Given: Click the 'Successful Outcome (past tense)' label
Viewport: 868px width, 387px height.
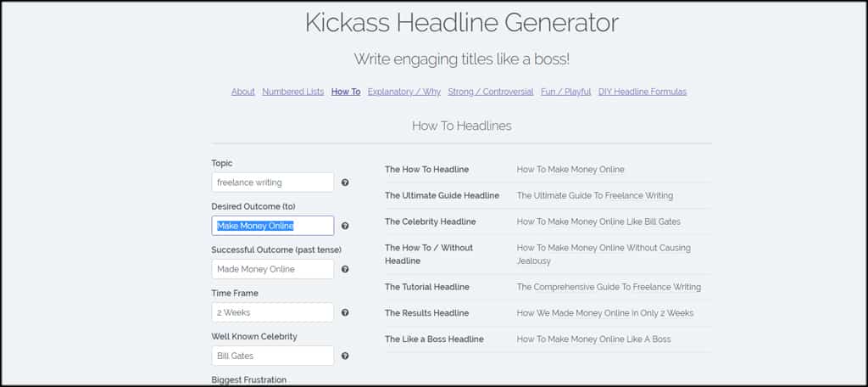Looking at the screenshot, I should pos(276,250).
